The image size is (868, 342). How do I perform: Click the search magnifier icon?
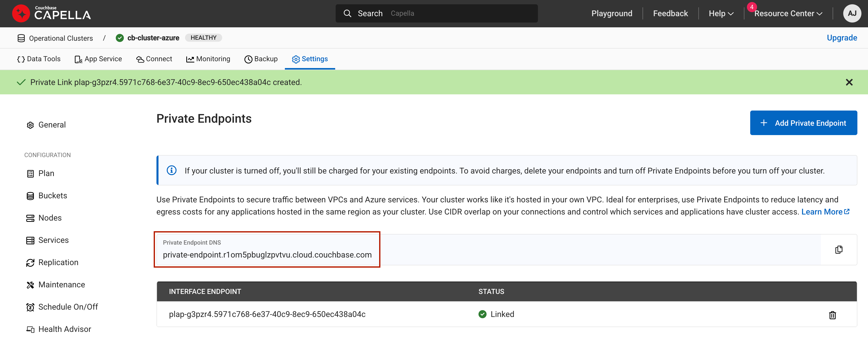347,13
